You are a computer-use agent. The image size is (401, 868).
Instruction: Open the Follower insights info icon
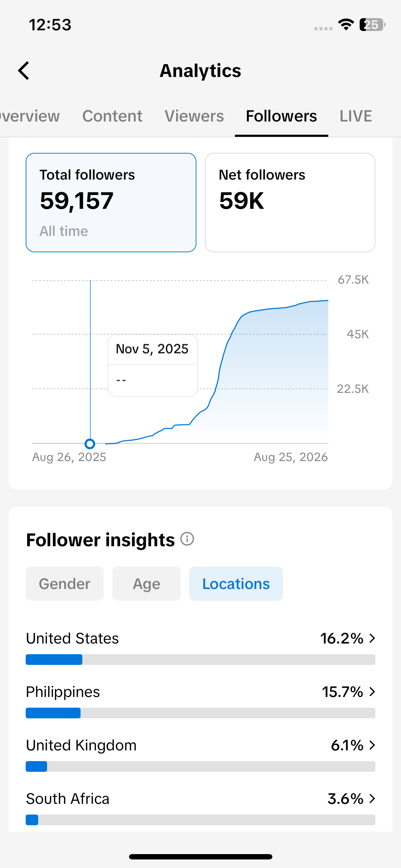coord(187,539)
